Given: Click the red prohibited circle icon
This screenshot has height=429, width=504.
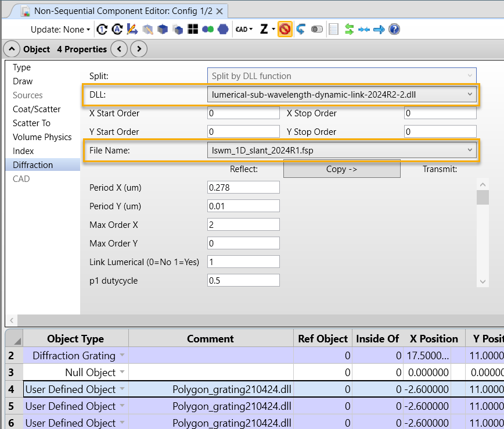Looking at the screenshot, I should pos(285,30).
